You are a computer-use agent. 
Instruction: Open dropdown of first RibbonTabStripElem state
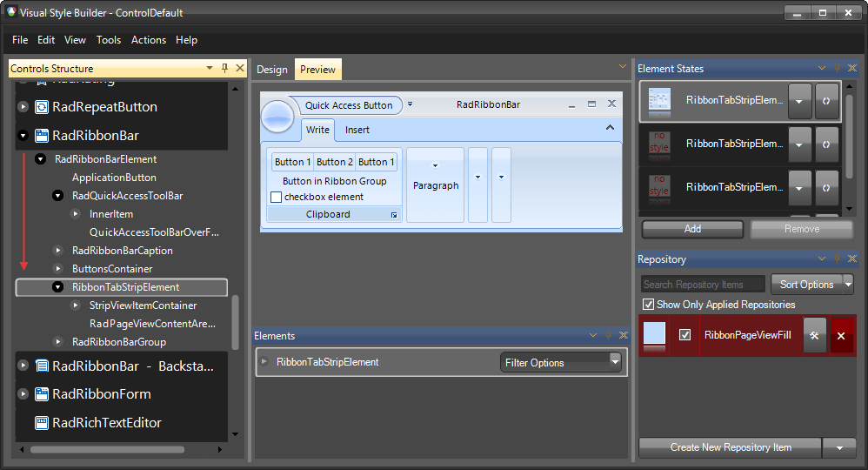pyautogui.click(x=799, y=102)
